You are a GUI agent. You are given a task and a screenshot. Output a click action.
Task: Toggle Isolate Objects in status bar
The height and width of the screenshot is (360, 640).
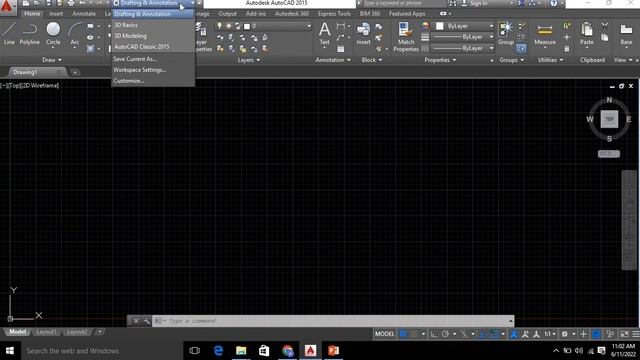[610, 334]
